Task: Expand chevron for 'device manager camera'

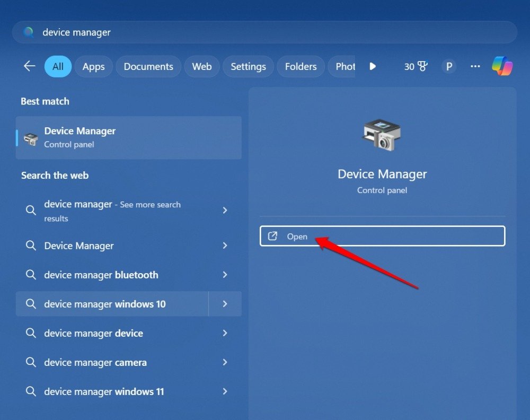Action: point(225,362)
